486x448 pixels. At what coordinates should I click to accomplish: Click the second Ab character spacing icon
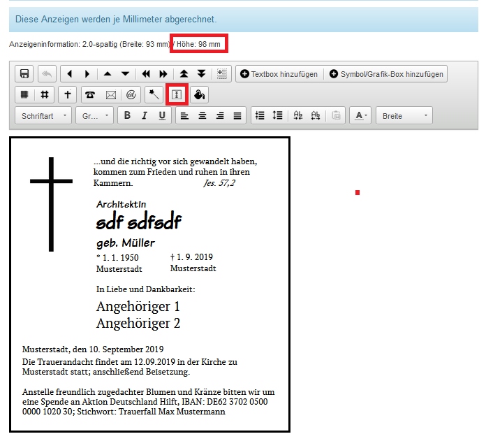coord(316,116)
